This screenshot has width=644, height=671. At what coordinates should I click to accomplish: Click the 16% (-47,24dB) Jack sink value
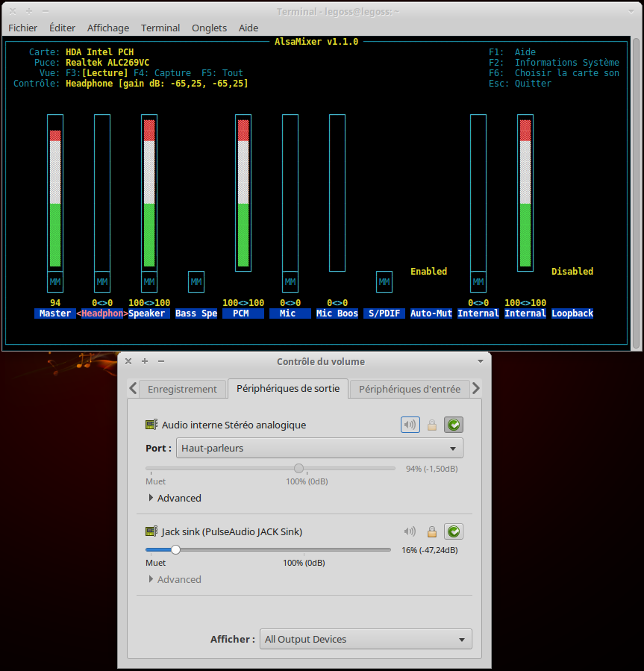(430, 550)
